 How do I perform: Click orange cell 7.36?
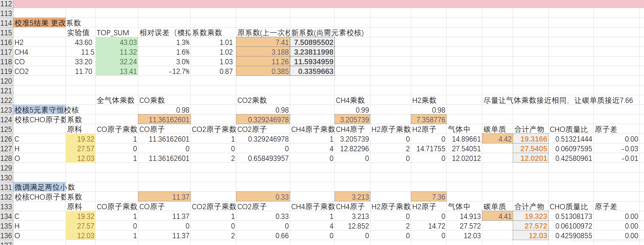click(429, 197)
